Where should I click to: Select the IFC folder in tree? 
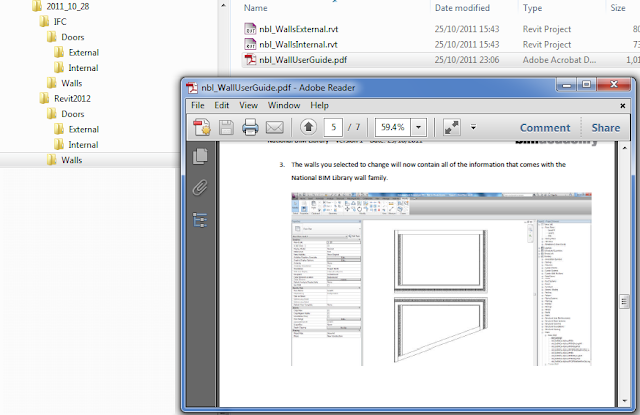click(53, 22)
